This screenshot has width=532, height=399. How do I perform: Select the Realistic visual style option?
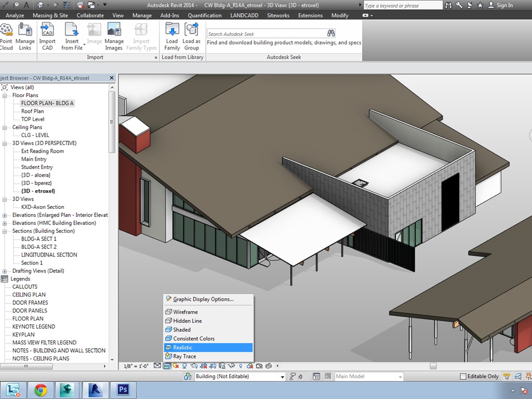pyautogui.click(x=183, y=348)
